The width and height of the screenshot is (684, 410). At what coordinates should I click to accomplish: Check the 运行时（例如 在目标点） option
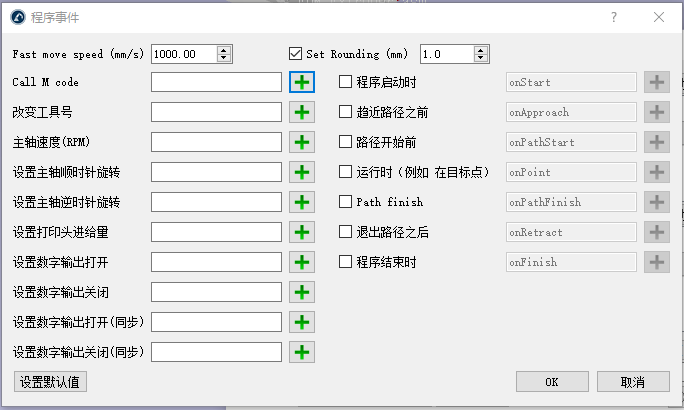pyautogui.click(x=345, y=172)
